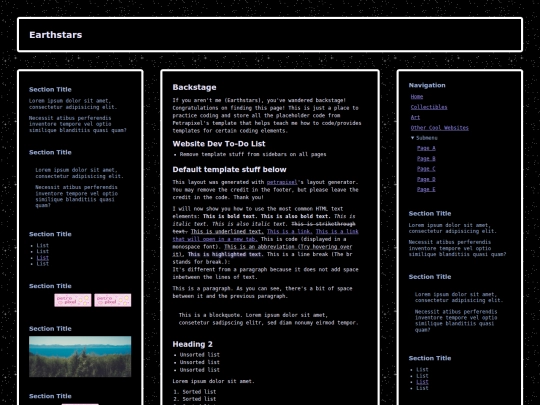Click 'Remove template stuff from sidebars' list item
Viewport: 540px width, 405px height.
(x=253, y=154)
